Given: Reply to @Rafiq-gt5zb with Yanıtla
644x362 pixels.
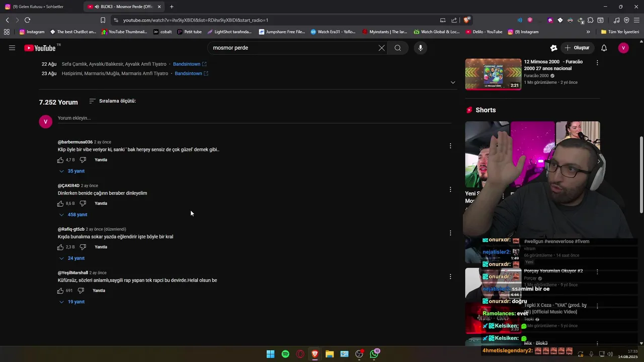Looking at the screenshot, I should [101, 247].
